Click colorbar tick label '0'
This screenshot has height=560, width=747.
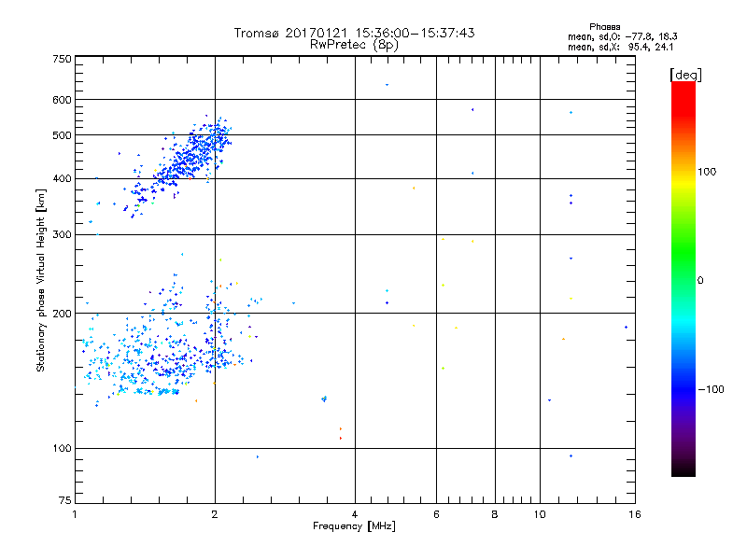(700, 281)
